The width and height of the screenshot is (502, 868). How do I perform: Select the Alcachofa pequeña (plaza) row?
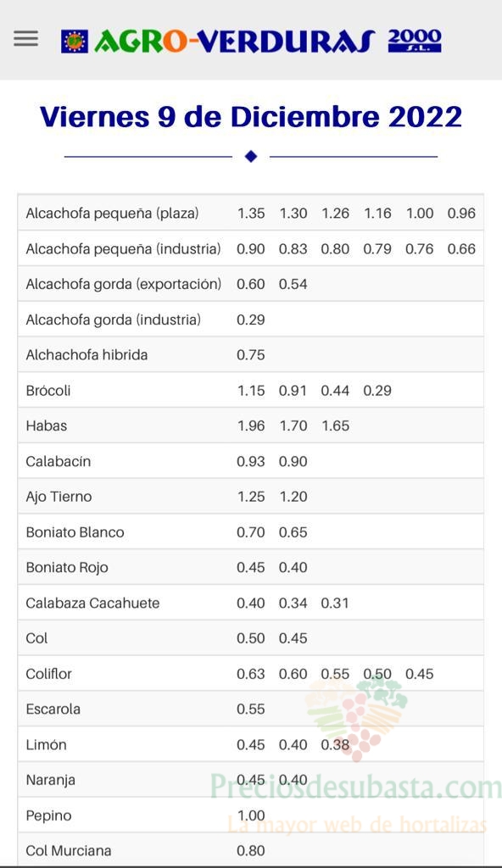[250, 213]
